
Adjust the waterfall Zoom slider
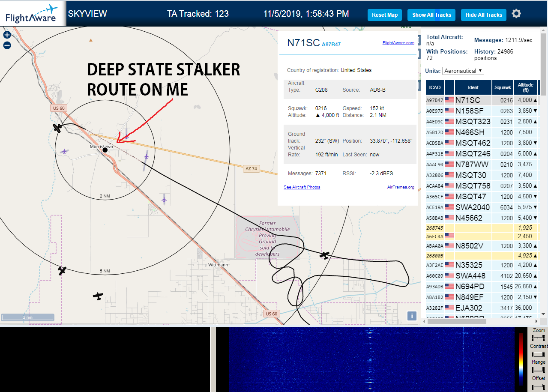(x=538, y=338)
